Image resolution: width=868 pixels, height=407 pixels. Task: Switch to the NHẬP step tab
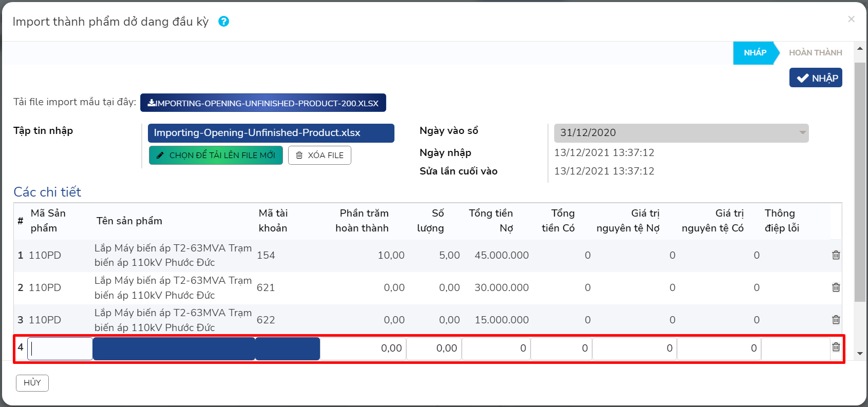click(x=755, y=53)
